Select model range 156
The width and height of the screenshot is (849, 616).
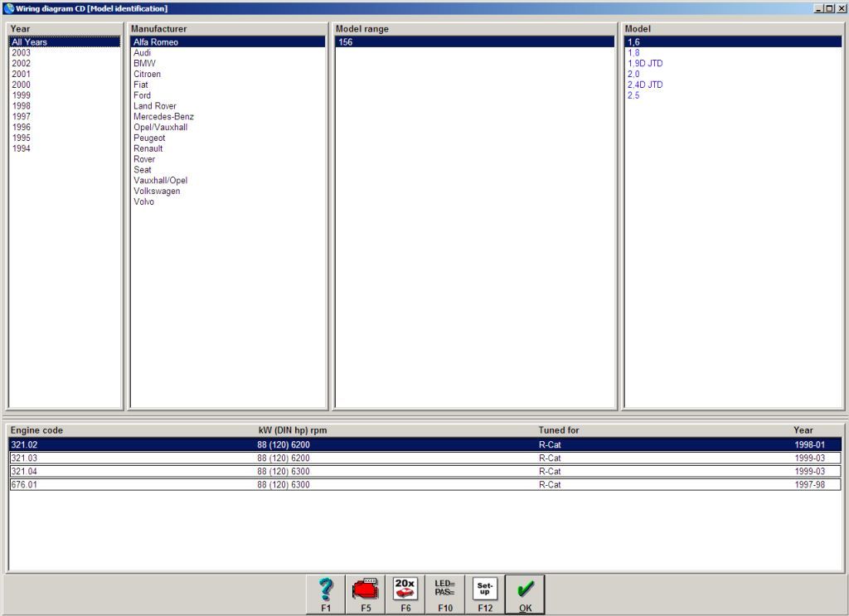475,41
